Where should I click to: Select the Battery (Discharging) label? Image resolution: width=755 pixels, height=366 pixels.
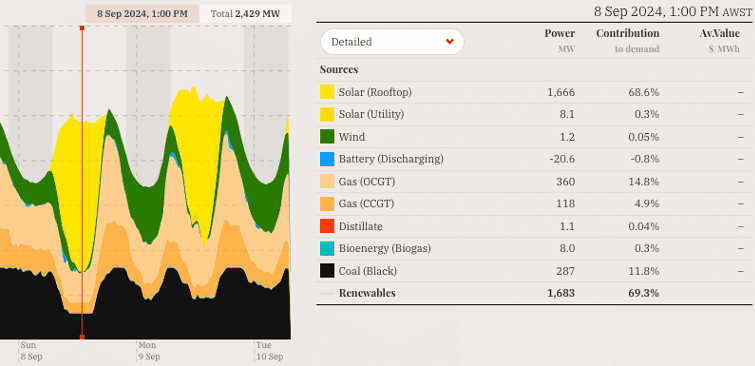[x=391, y=159]
